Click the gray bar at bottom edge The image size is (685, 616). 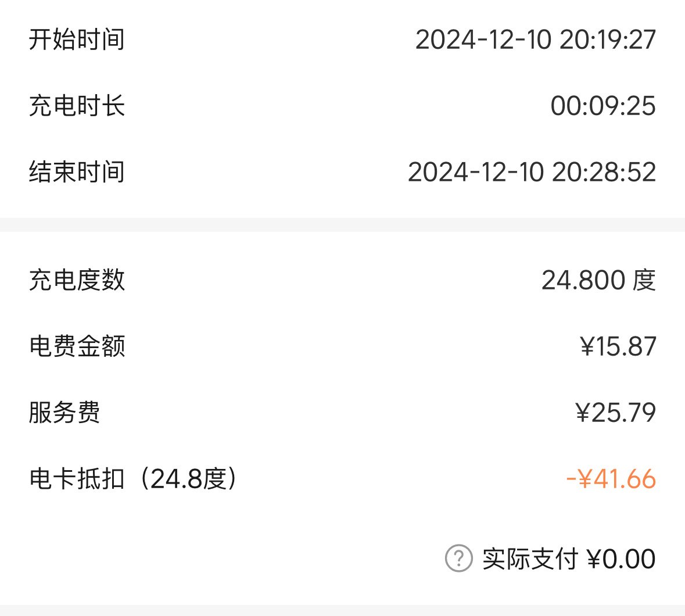tap(343, 610)
